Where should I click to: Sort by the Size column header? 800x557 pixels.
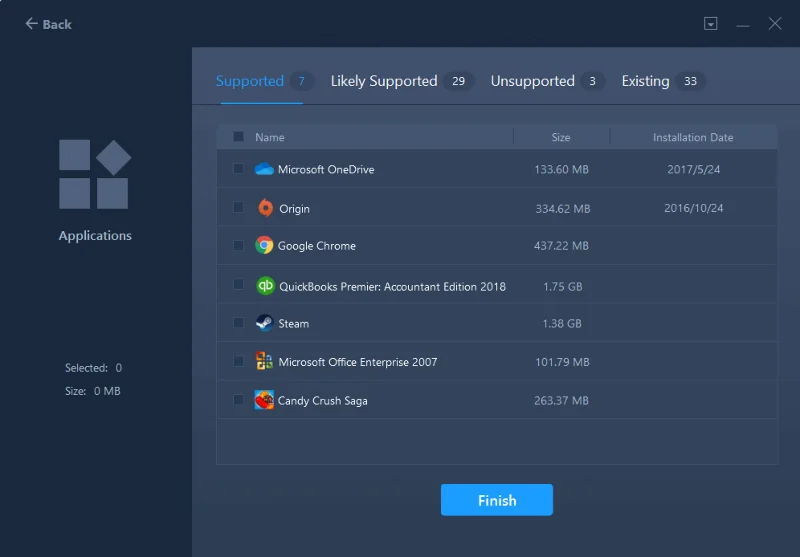click(560, 137)
